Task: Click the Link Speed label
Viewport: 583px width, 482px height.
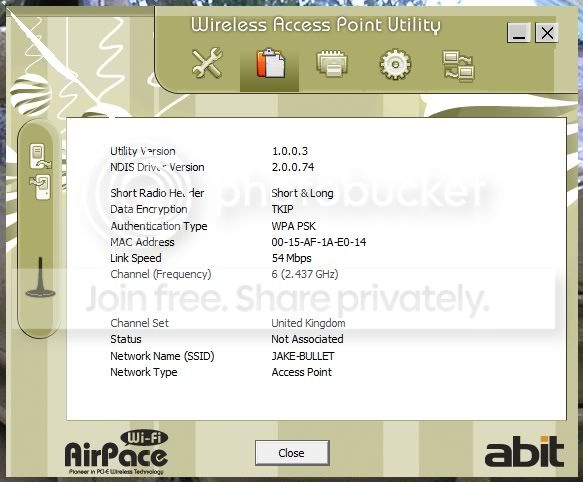Action: pos(136,258)
